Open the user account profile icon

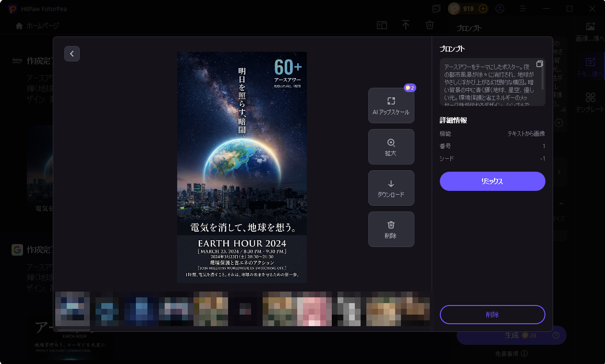(x=500, y=9)
